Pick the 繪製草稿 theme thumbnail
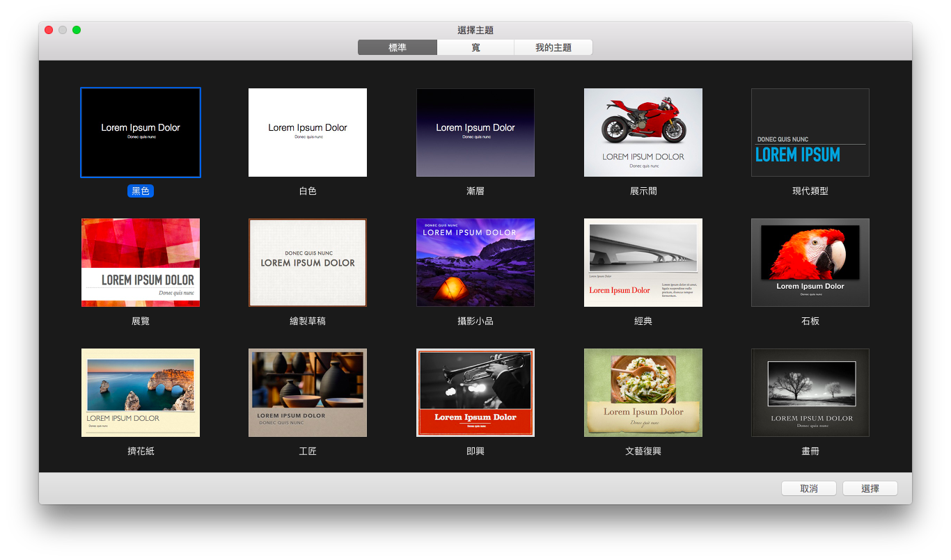 (308, 262)
